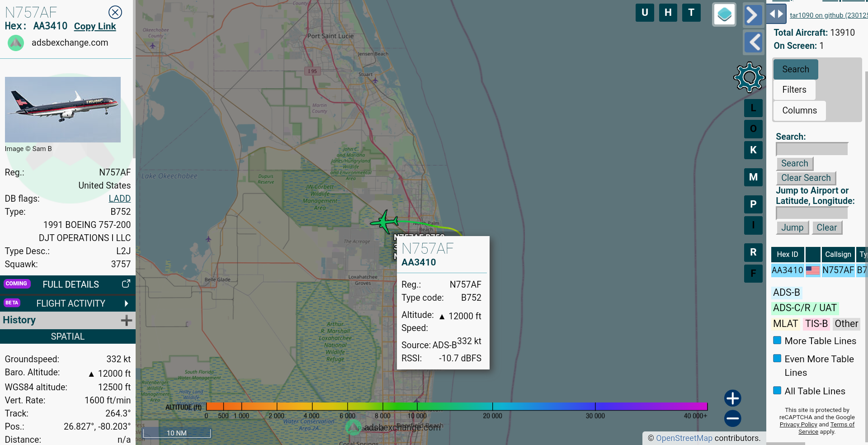The height and width of the screenshot is (445, 868).
Task: Open the Terms of Service link
Action: pos(826,428)
